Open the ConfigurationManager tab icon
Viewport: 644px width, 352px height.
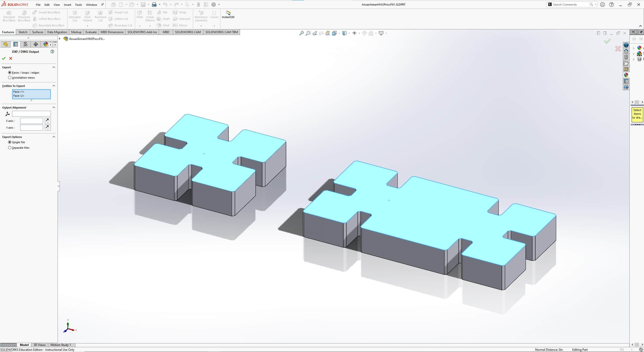[x=26, y=44]
